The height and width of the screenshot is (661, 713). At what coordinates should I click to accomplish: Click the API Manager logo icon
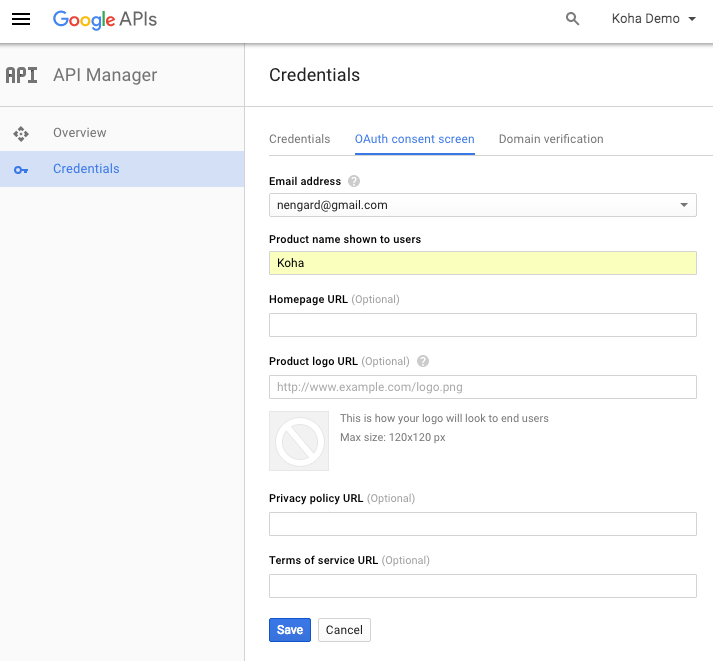pyautogui.click(x=22, y=75)
